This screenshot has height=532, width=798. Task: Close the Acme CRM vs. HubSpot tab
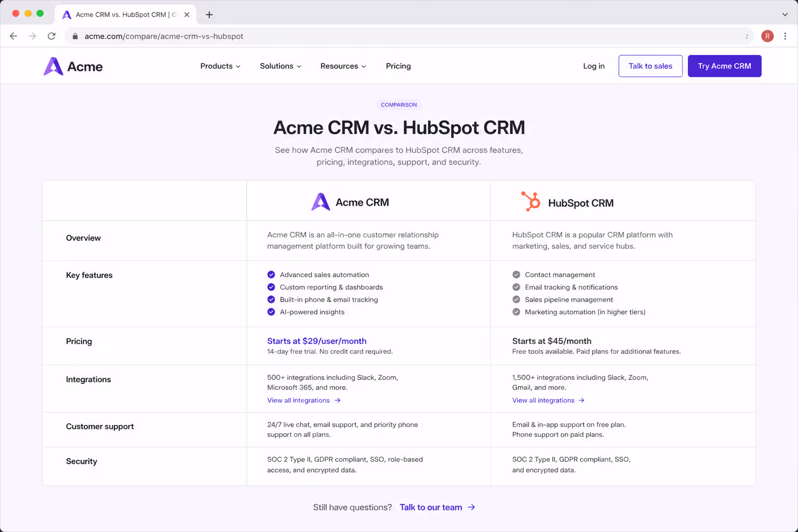pyautogui.click(x=187, y=15)
